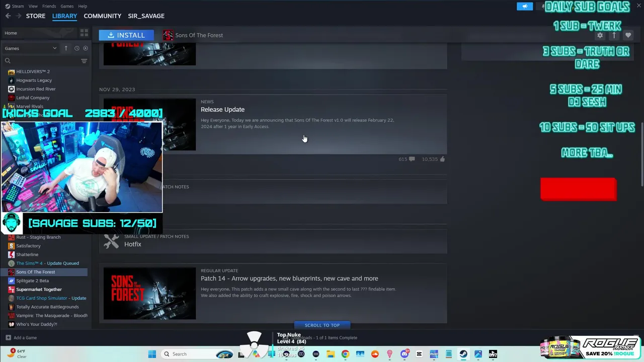Click the Patch 14 thumbnail image
This screenshot has height=362, width=644.
click(x=149, y=294)
